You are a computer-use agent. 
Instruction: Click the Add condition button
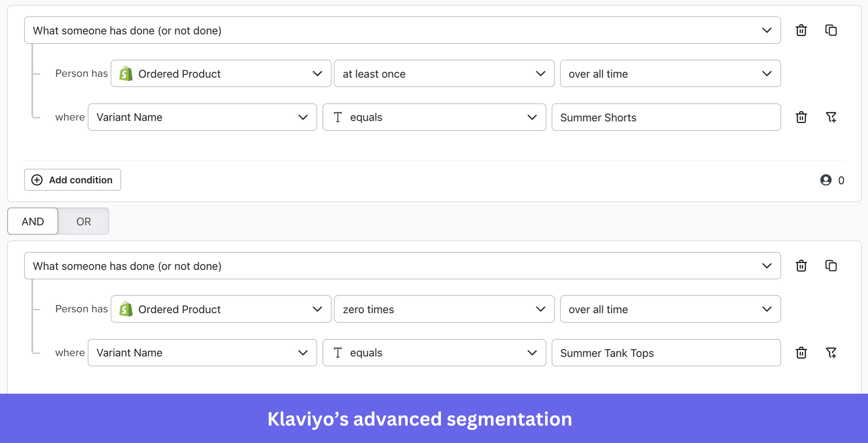tap(72, 179)
